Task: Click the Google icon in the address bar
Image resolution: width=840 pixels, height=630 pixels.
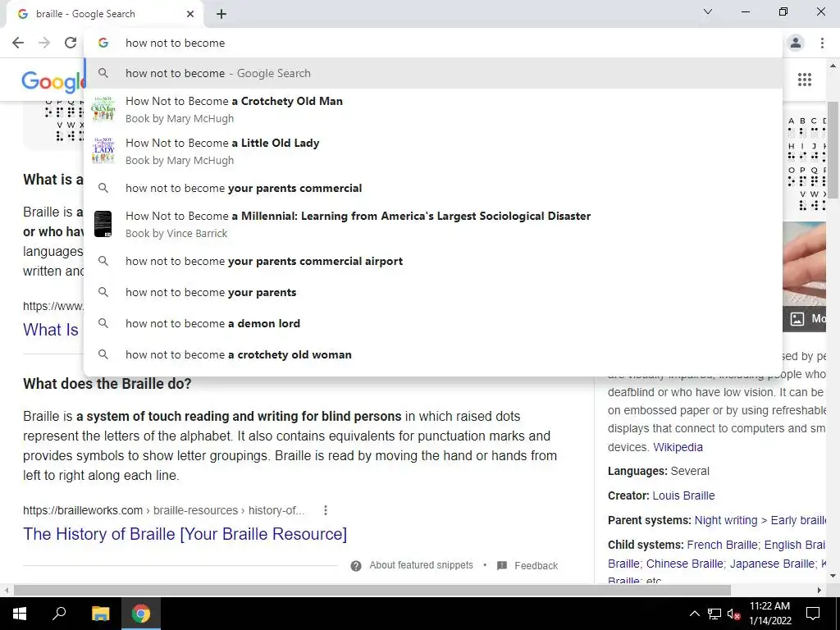Action: pyautogui.click(x=103, y=43)
